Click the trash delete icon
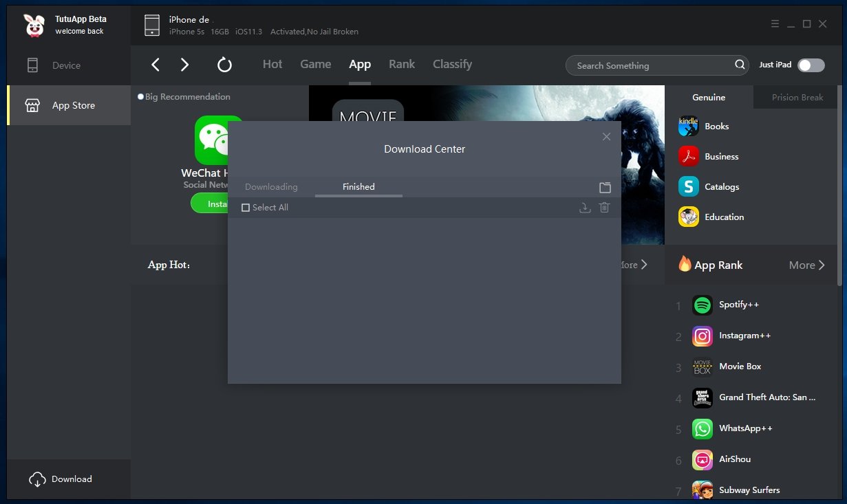The width and height of the screenshot is (847, 504). click(604, 208)
